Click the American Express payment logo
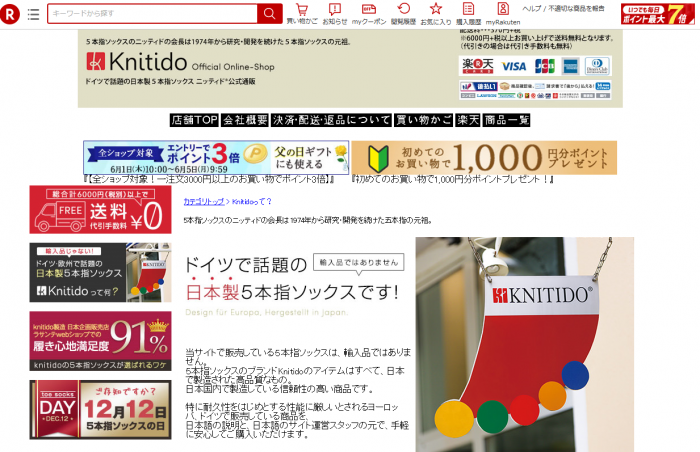The image size is (700, 452). [x=571, y=66]
